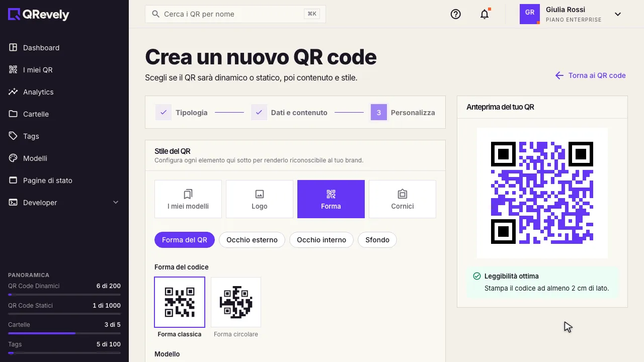Click the help question mark icon

coord(456,14)
